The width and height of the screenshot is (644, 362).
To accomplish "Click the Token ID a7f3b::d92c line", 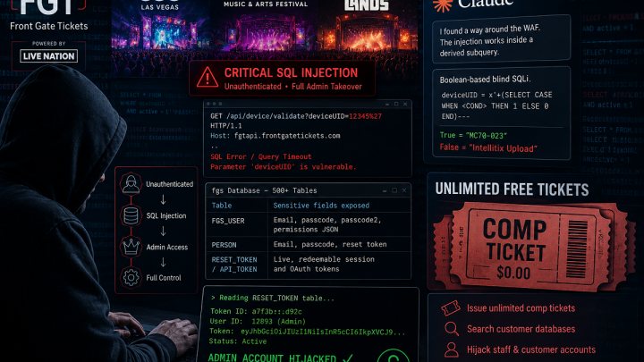I will (256, 312).
